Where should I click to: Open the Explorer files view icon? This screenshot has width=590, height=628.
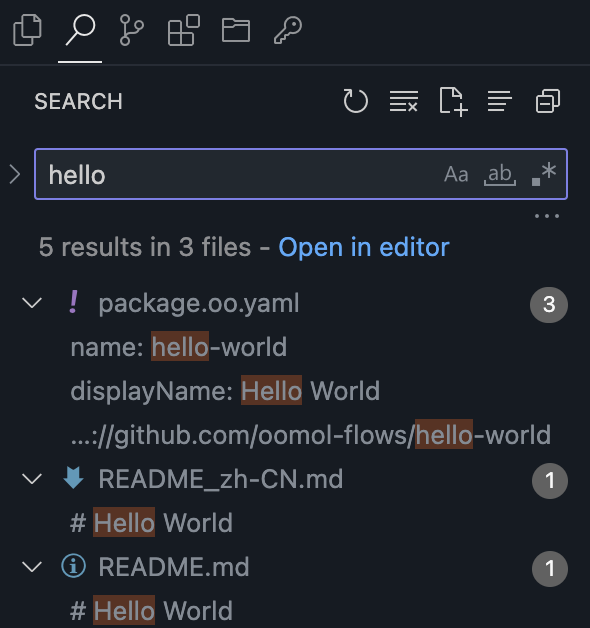[27, 30]
